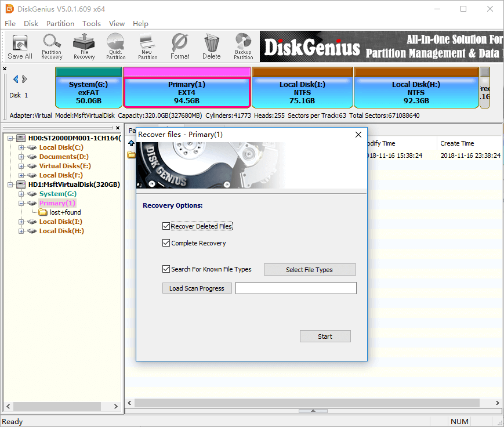Click the Format toolbar icon

180,46
